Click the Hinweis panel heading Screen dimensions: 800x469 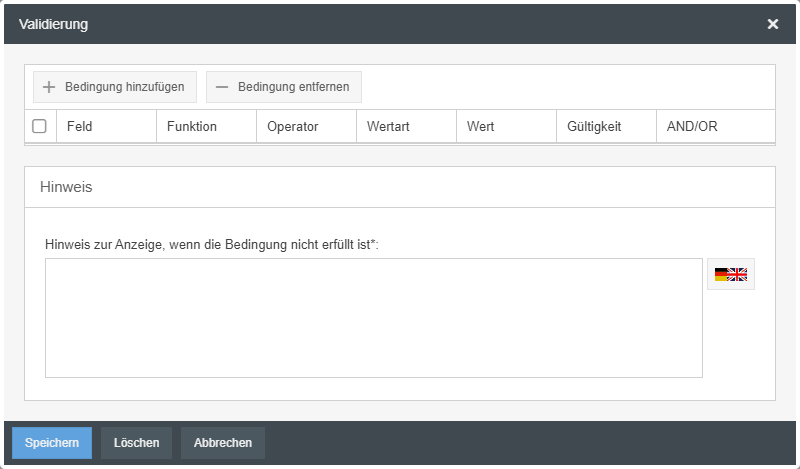[66, 187]
